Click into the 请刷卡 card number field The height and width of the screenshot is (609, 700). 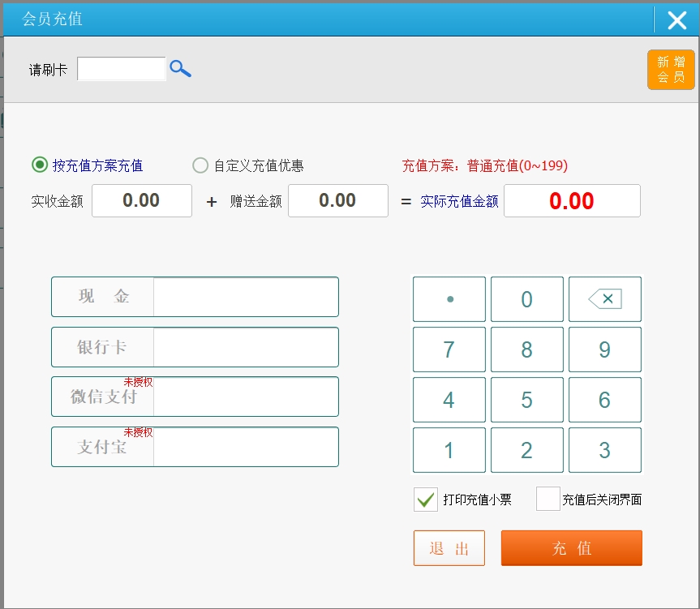tap(122, 70)
